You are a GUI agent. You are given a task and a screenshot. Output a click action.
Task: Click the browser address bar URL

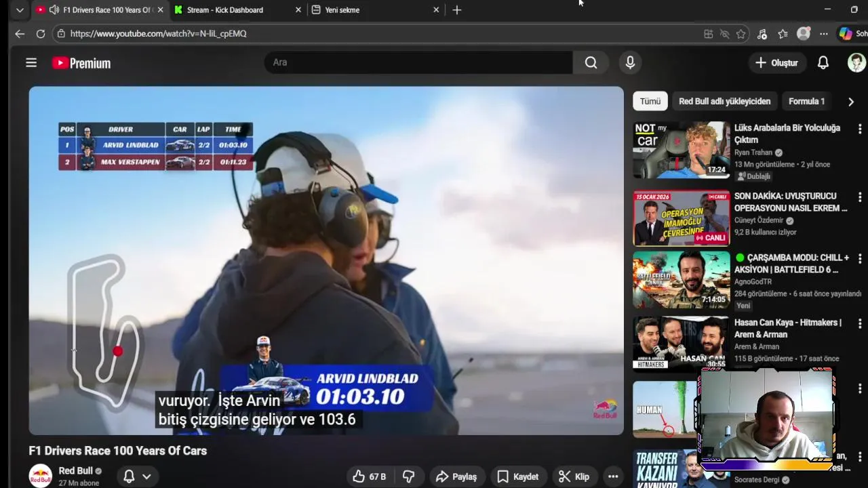pos(380,33)
